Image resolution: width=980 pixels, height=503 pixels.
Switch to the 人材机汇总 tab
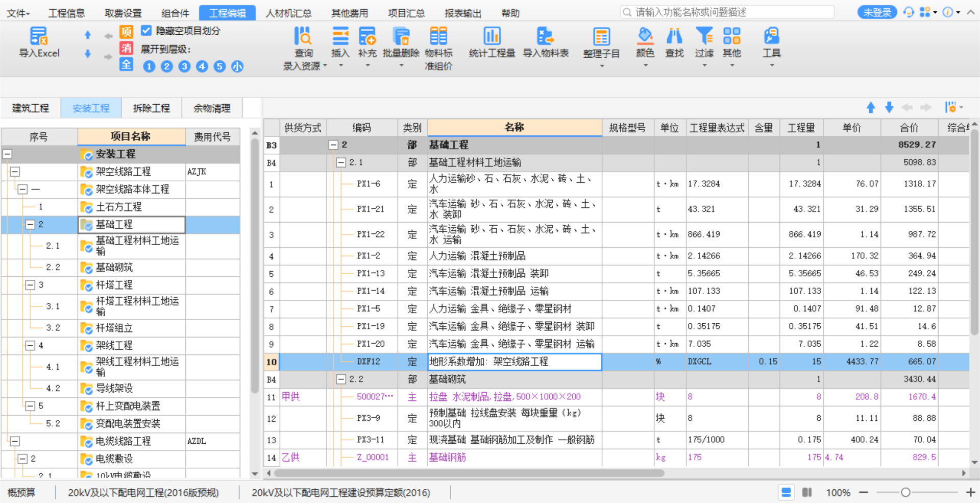(288, 13)
